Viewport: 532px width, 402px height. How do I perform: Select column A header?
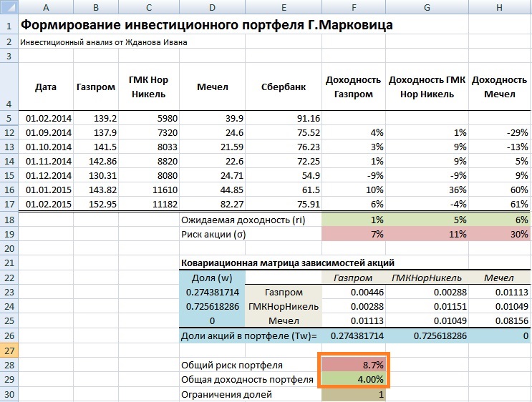[46, 7]
